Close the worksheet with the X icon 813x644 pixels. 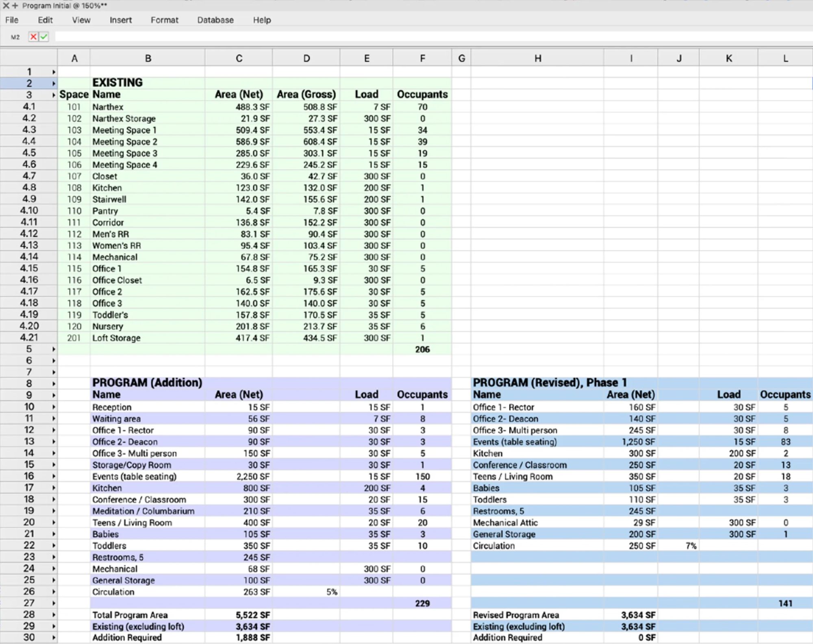pos(6,6)
